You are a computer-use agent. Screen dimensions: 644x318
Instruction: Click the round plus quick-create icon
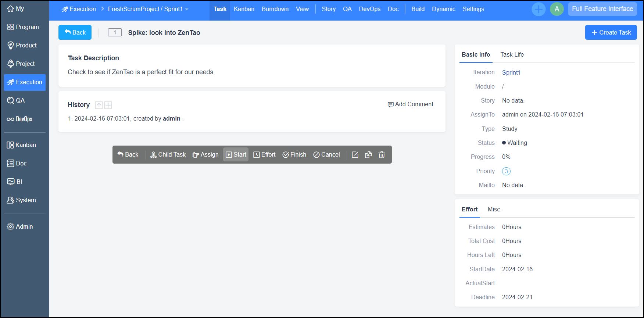point(539,9)
